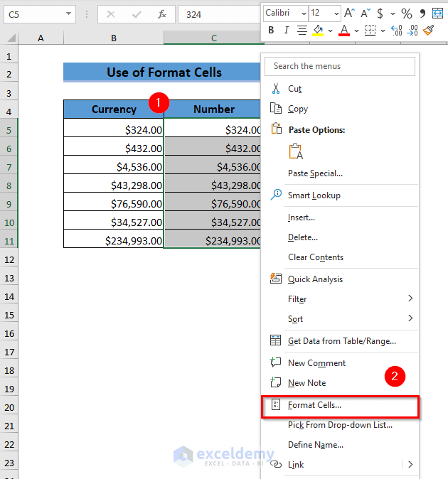The height and width of the screenshot is (479, 448).
Task: Open Accounting format dropdown arrow
Action: pyautogui.click(x=393, y=14)
